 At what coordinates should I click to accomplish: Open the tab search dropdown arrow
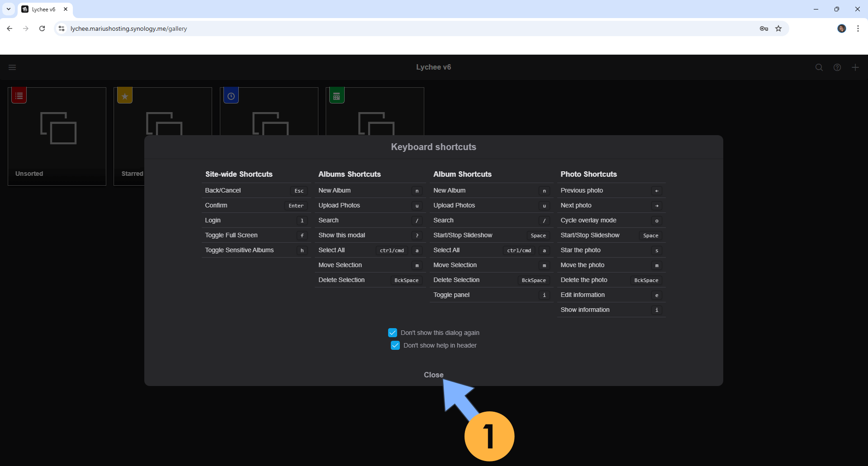pos(9,9)
